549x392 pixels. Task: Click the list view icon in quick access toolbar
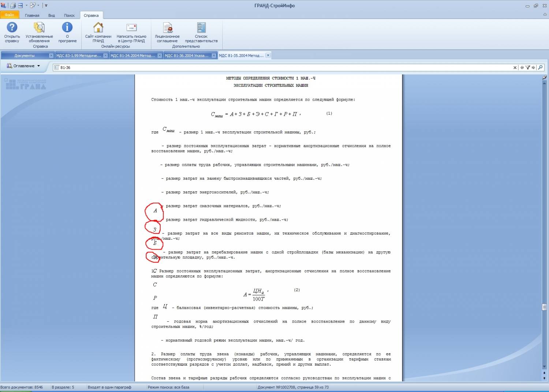(x=20, y=5)
